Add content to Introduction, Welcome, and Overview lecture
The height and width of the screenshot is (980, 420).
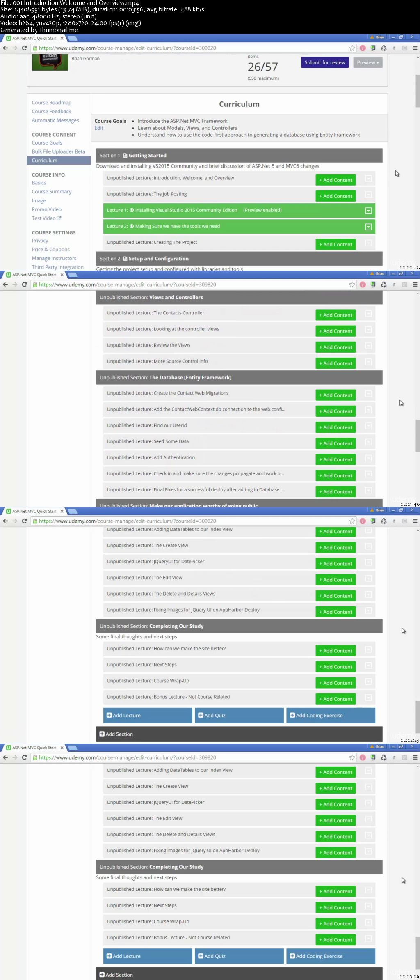[x=336, y=180]
